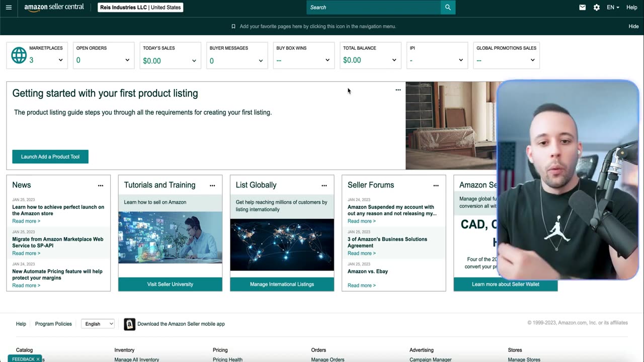Open 'Learn how to achieve perfect launch' headline
644x362 pixels.
[58, 210]
